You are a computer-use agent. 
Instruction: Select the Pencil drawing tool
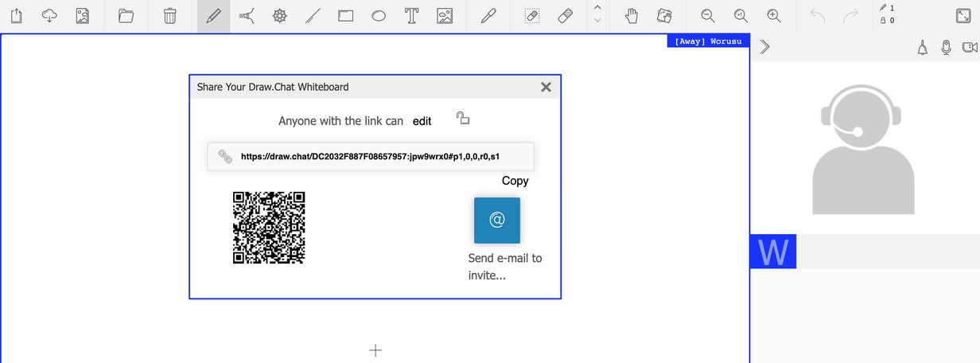coord(213,16)
